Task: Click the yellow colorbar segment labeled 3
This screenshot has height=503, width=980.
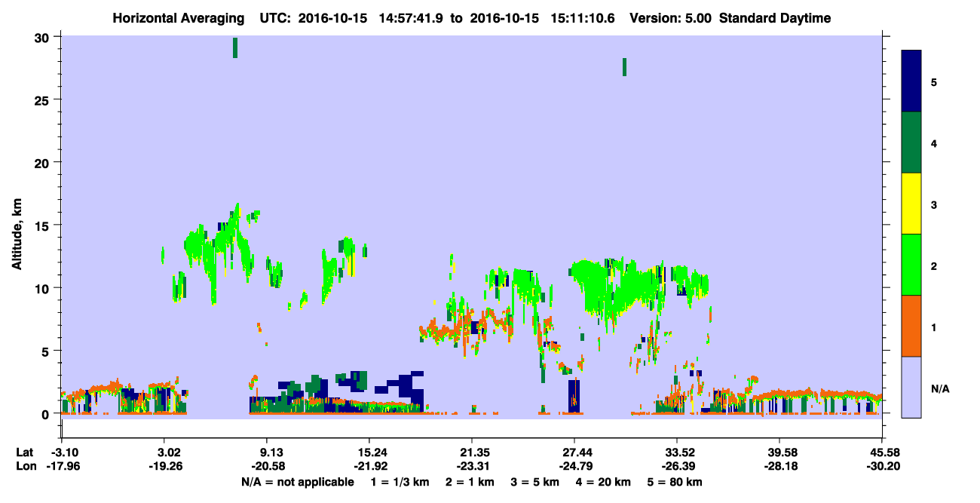Action: click(x=911, y=204)
